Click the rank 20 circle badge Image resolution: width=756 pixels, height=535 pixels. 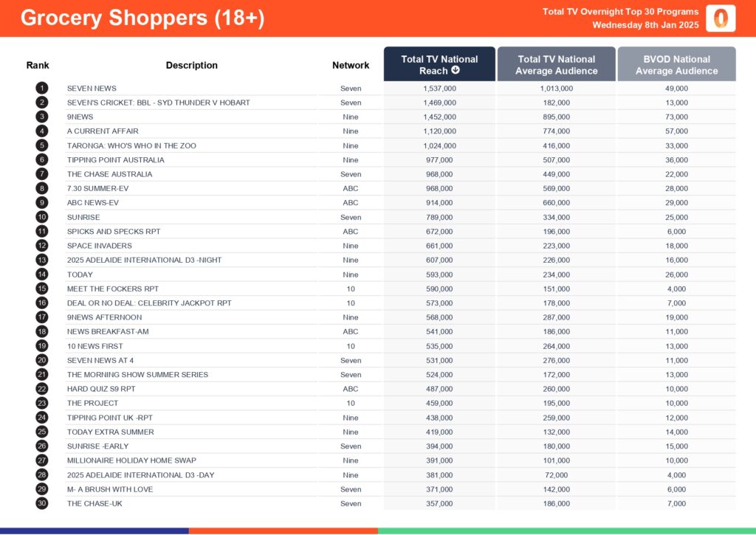coord(42,360)
